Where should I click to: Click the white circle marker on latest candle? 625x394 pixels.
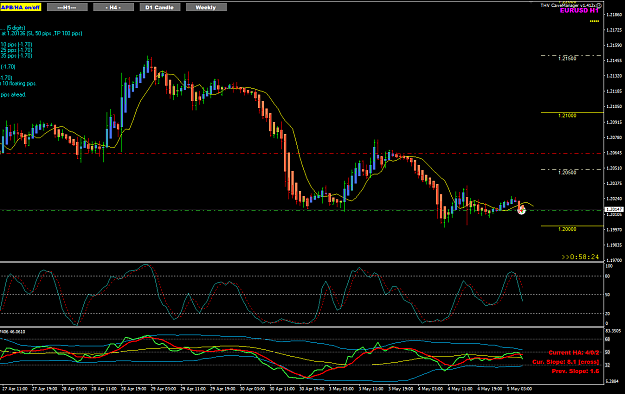[x=521, y=210]
